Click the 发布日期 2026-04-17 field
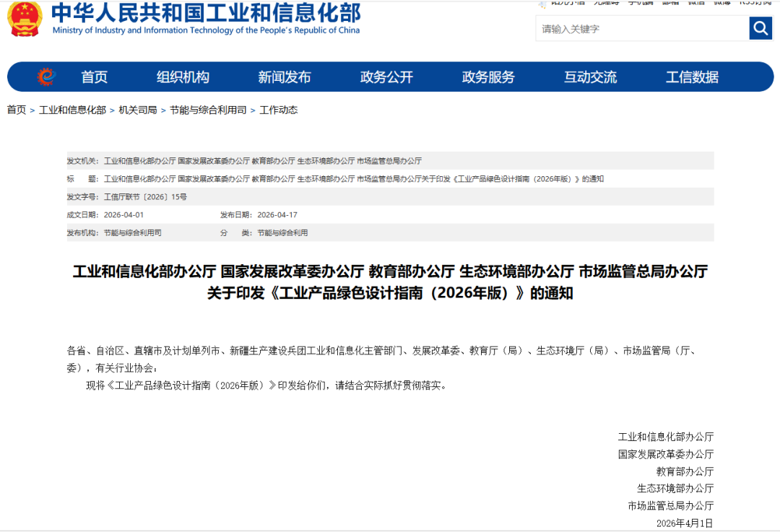The image size is (780, 532). (x=259, y=215)
